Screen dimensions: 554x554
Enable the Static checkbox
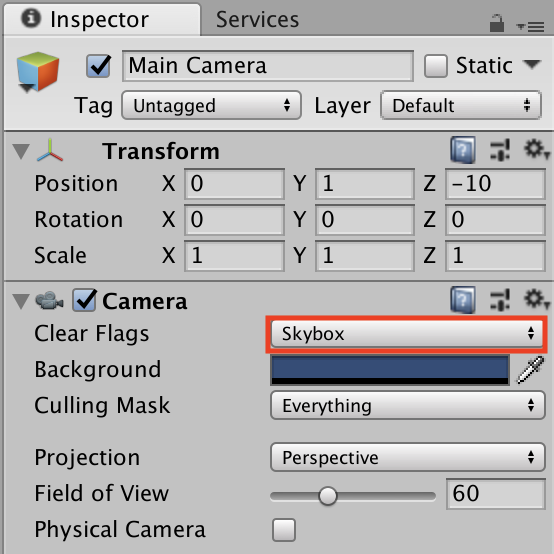tap(436, 66)
